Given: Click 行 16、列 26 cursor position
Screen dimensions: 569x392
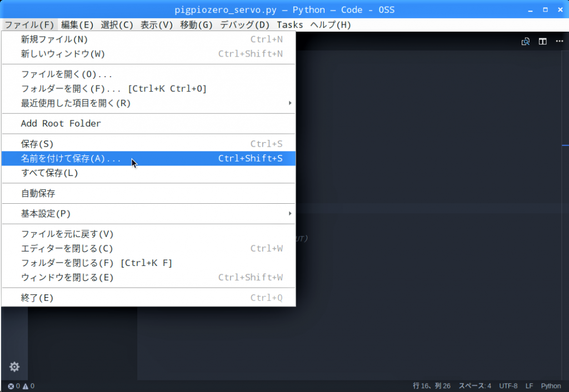Looking at the screenshot, I should [x=432, y=386].
